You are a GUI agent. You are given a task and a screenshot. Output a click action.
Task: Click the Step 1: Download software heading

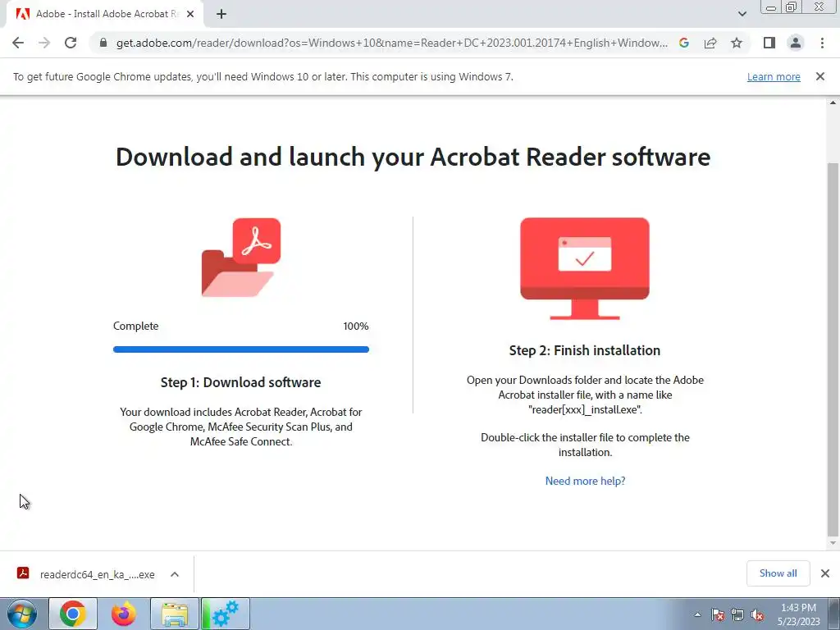[241, 382]
